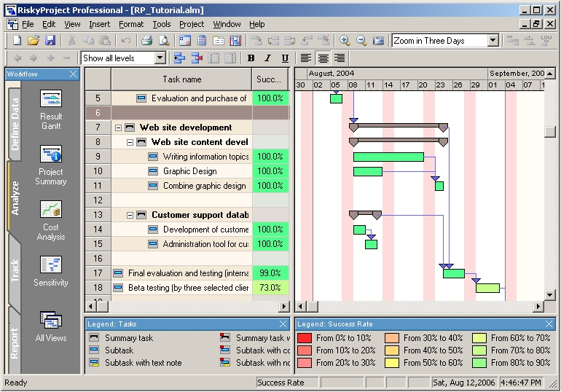Open the Zoom in Three Days dropdown
561x392 pixels.
(493, 41)
